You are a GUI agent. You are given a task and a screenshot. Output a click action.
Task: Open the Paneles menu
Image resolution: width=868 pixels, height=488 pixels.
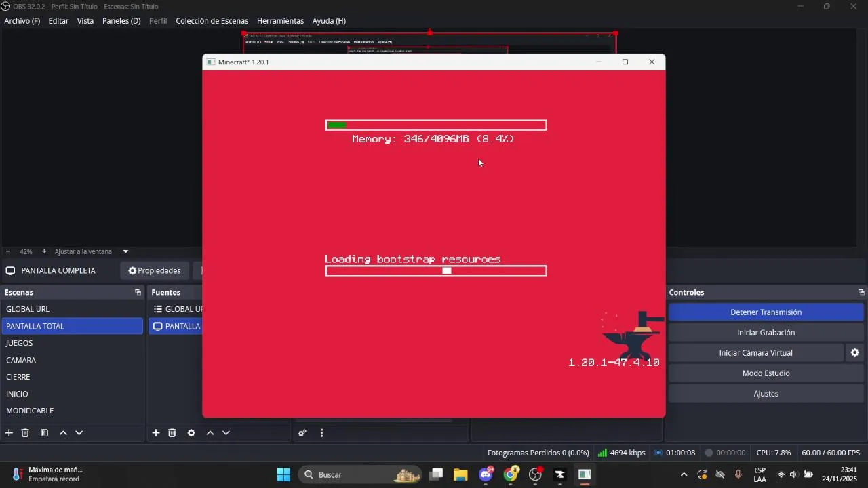[x=121, y=21]
